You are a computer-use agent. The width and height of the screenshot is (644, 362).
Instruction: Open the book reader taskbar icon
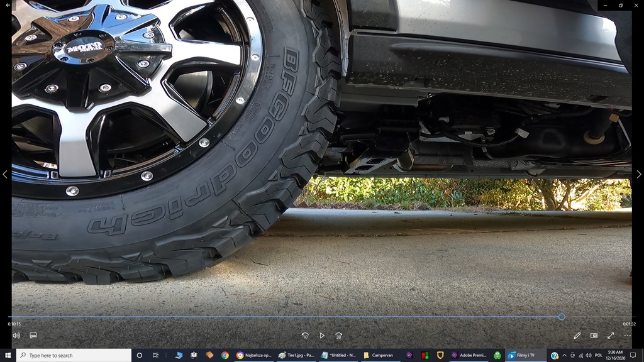click(194, 356)
